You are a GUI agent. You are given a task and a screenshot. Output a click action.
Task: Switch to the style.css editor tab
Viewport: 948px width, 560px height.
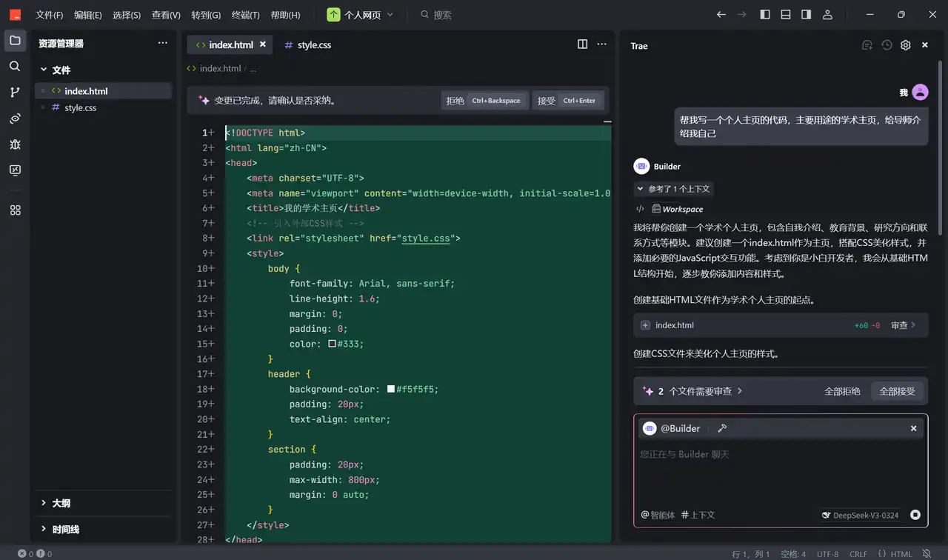(x=307, y=44)
